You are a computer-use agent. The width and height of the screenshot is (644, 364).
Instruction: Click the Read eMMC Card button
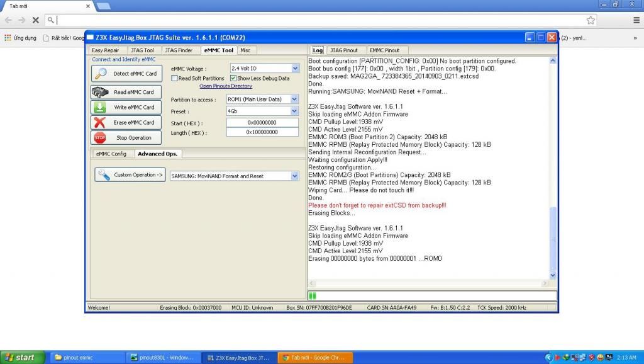[126, 92]
